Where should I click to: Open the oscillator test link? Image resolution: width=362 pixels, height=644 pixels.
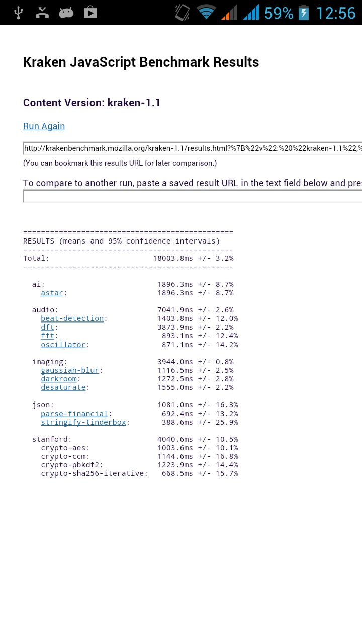pos(63,345)
